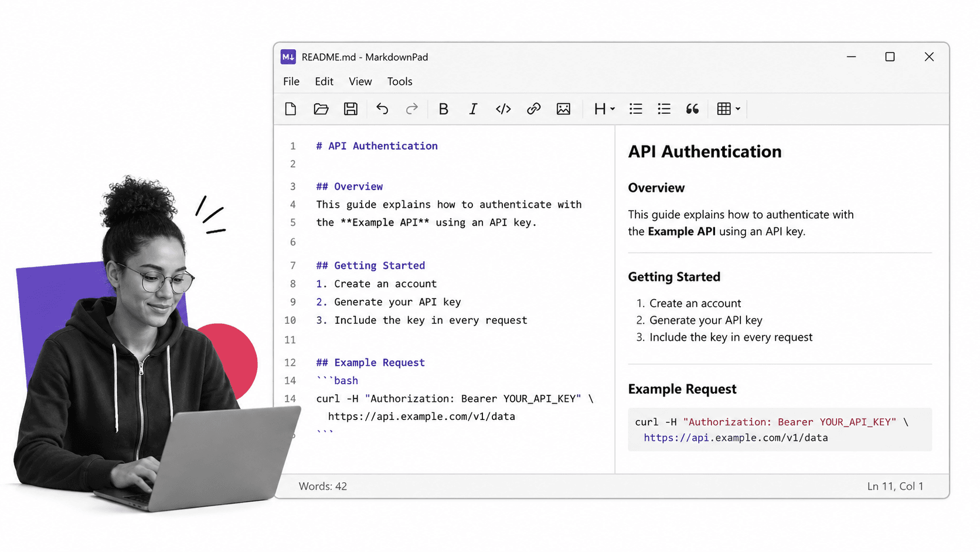This screenshot has height=552, width=980.
Task: Insert inline code with code icon
Action: (x=503, y=109)
